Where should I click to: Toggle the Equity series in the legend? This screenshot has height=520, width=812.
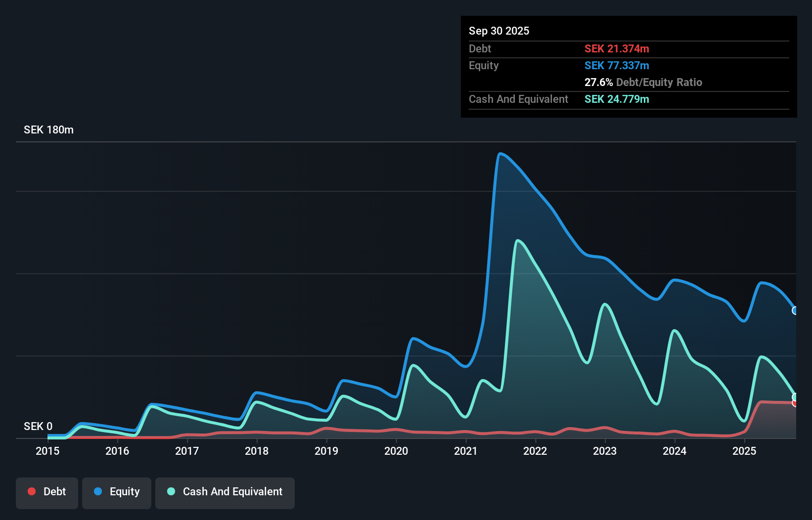click(x=116, y=492)
